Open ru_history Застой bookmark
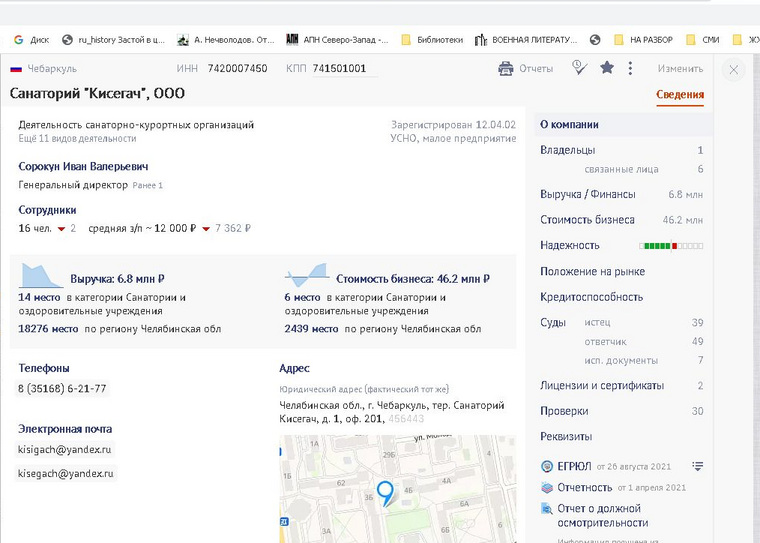 click(x=114, y=40)
